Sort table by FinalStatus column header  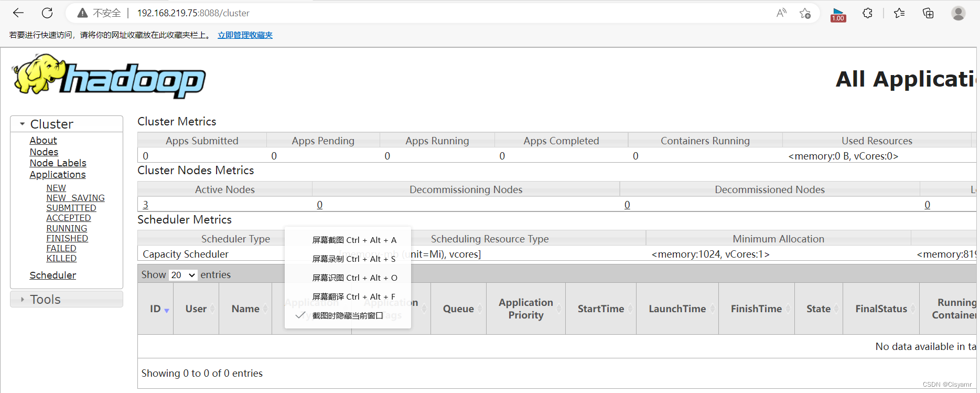click(x=881, y=309)
